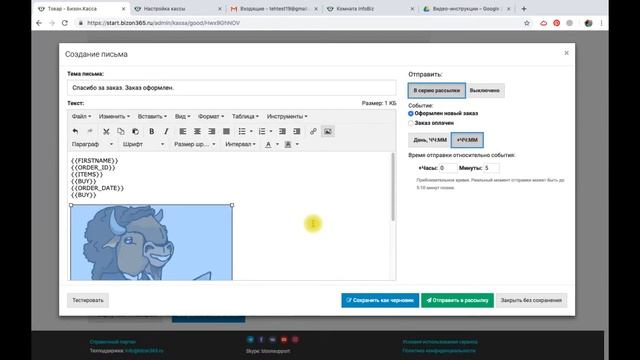640x360 pixels.
Task: Click the redo arrow icon
Action: coord(90,131)
